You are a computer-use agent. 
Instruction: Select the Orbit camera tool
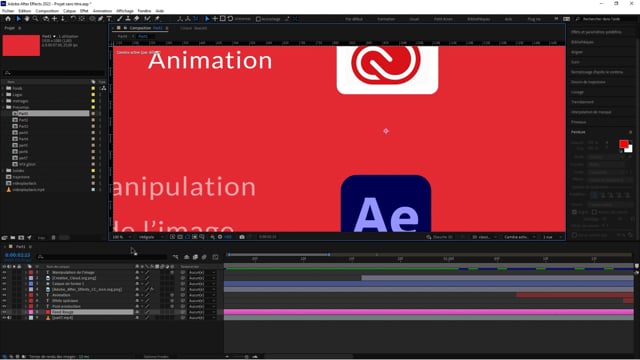click(45, 19)
